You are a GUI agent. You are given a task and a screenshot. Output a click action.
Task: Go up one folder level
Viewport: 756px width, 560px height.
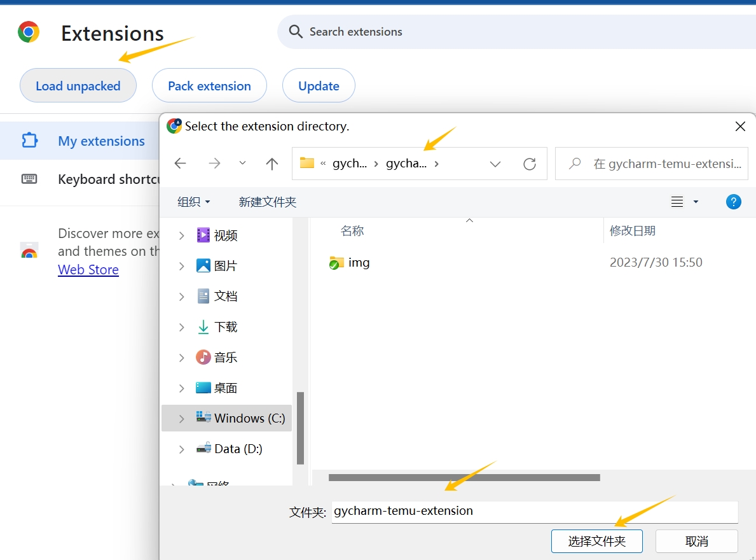(x=272, y=164)
